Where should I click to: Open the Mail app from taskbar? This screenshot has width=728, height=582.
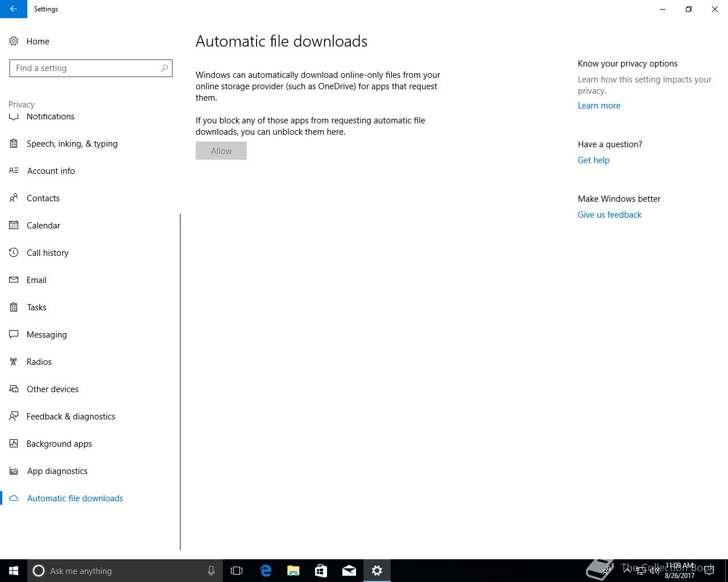tap(349, 571)
